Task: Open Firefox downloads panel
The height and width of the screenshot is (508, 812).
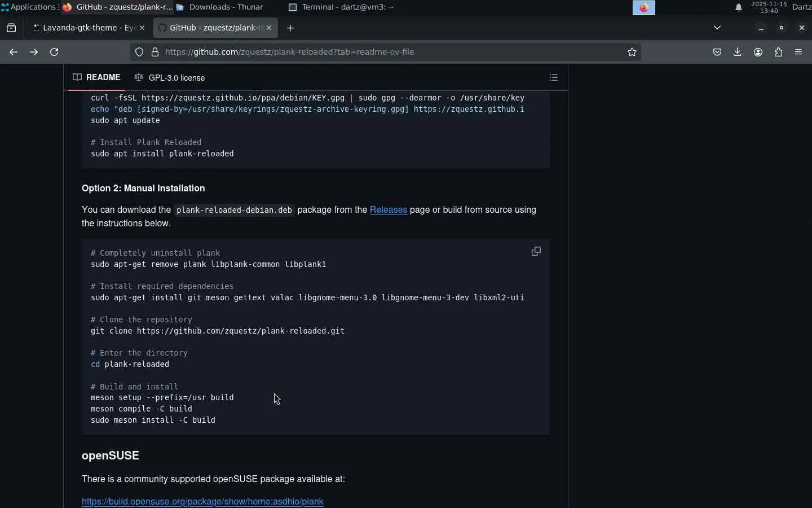Action: click(x=737, y=52)
